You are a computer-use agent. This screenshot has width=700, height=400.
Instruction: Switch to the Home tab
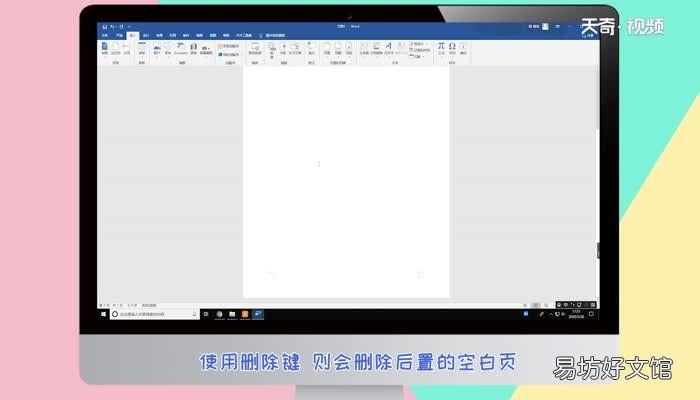tap(119, 35)
